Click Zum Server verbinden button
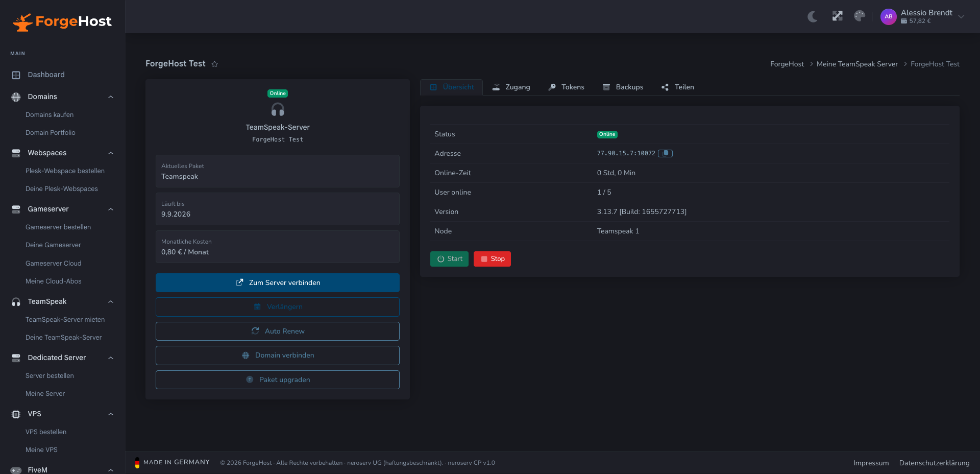 point(278,283)
